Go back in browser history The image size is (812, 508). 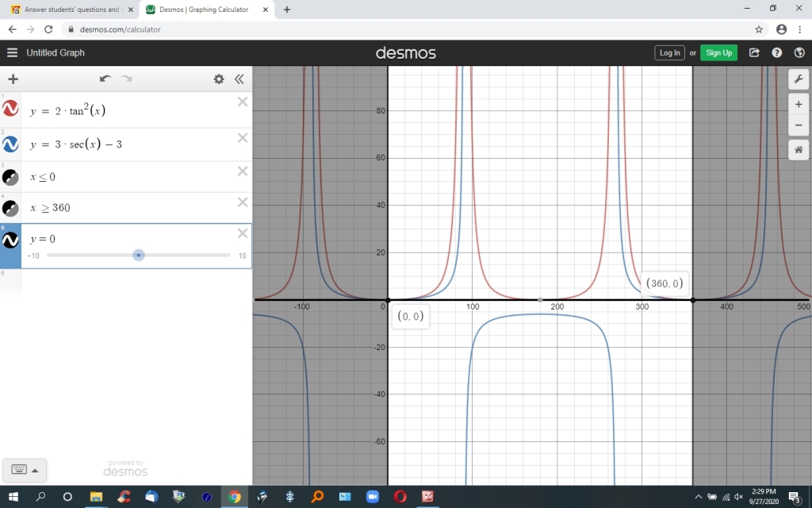coord(13,29)
